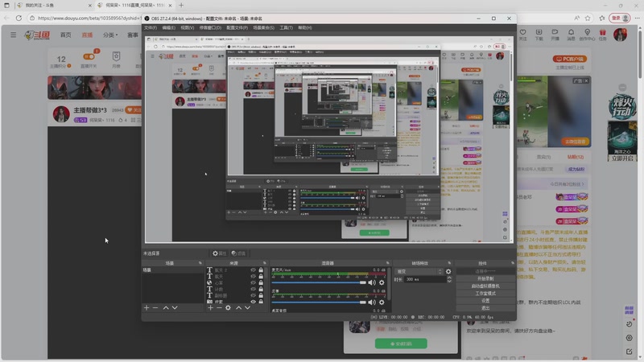Adjust 桌面 audio volume slider
This screenshot has width=644, height=362.
click(319, 302)
